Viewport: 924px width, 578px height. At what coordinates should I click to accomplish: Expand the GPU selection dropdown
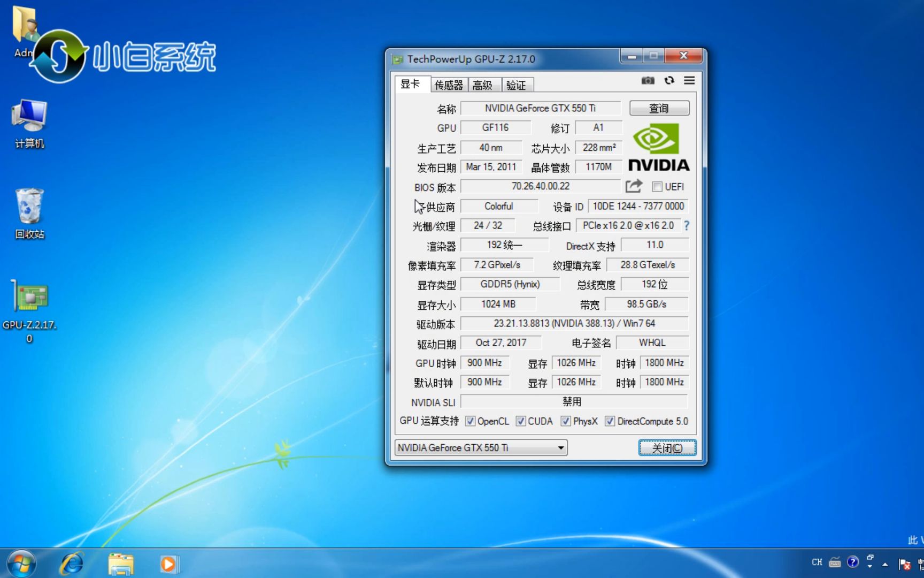point(560,447)
